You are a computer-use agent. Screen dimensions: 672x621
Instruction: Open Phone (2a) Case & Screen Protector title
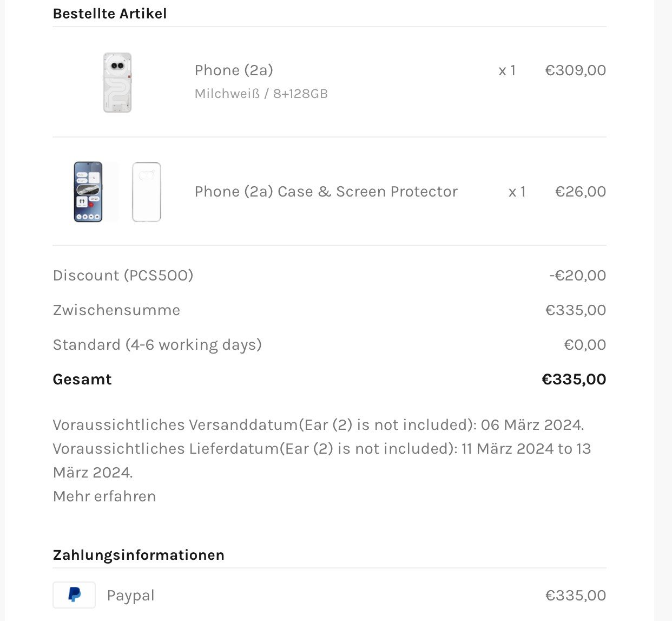326,192
